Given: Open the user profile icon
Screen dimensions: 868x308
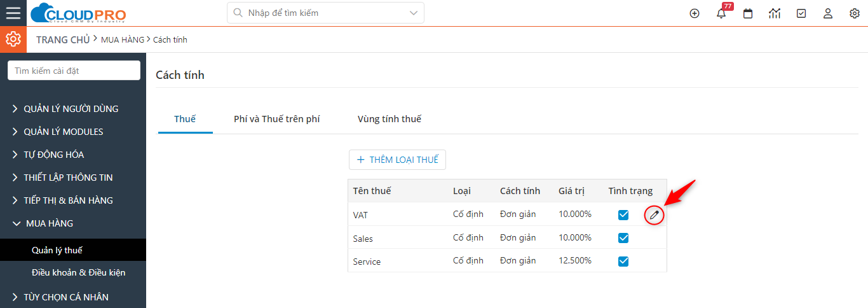Looking at the screenshot, I should [828, 13].
